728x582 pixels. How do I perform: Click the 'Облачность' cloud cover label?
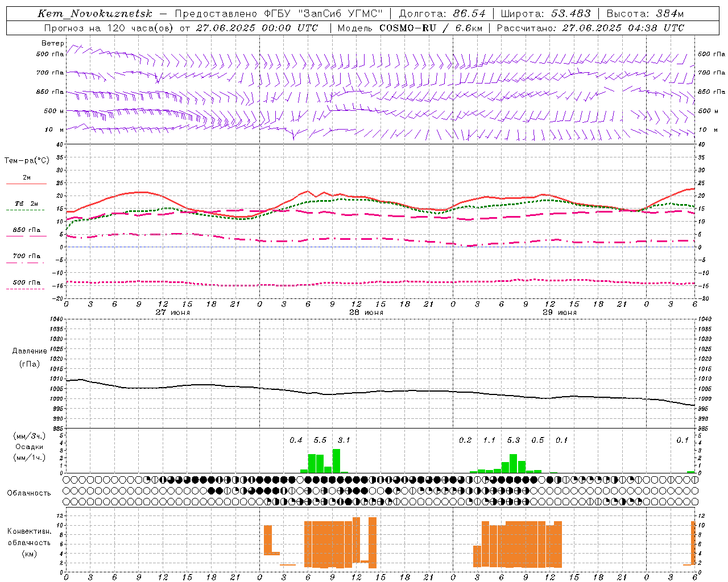click(29, 493)
